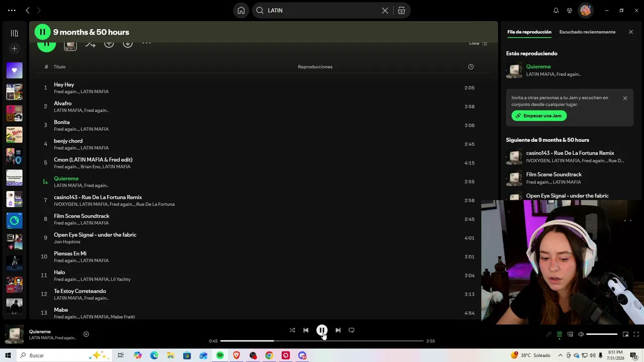Go back with the left arrow
The height and width of the screenshot is (362, 644).
tap(28, 11)
